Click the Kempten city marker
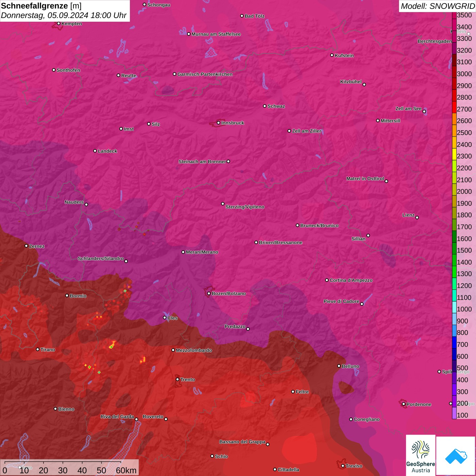The image size is (476, 476). pyautogui.click(x=58, y=23)
